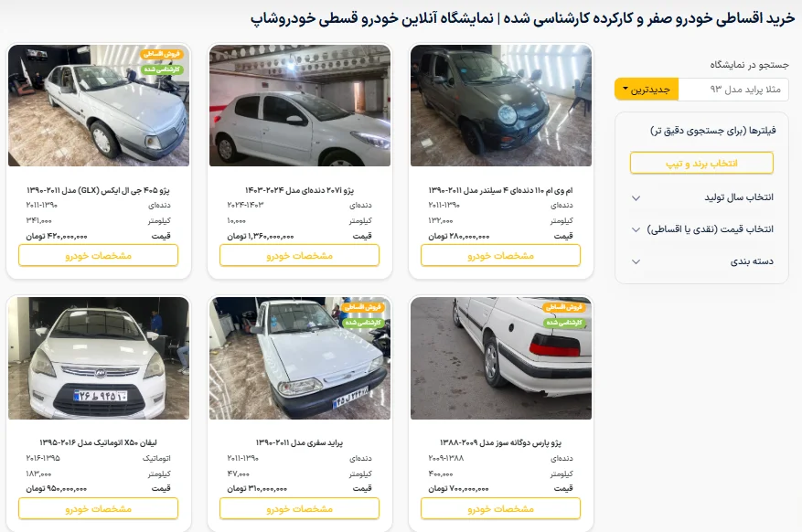This screenshot has width=802, height=532.
Task: Open the MVM 110 car photo
Action: point(501,105)
